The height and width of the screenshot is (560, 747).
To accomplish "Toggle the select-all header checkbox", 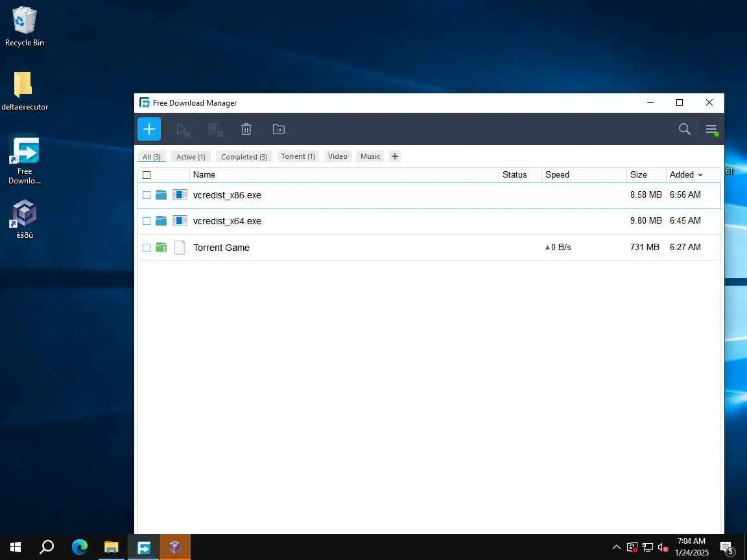I will pyautogui.click(x=147, y=175).
